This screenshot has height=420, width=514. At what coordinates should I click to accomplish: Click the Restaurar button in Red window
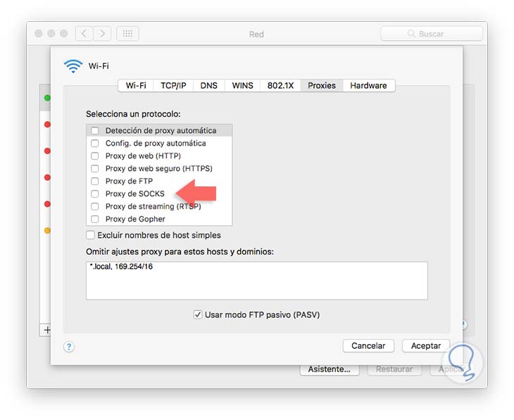pos(394,369)
